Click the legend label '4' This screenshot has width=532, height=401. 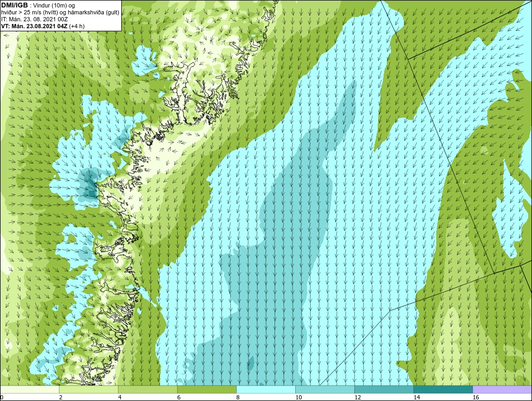[120, 397]
